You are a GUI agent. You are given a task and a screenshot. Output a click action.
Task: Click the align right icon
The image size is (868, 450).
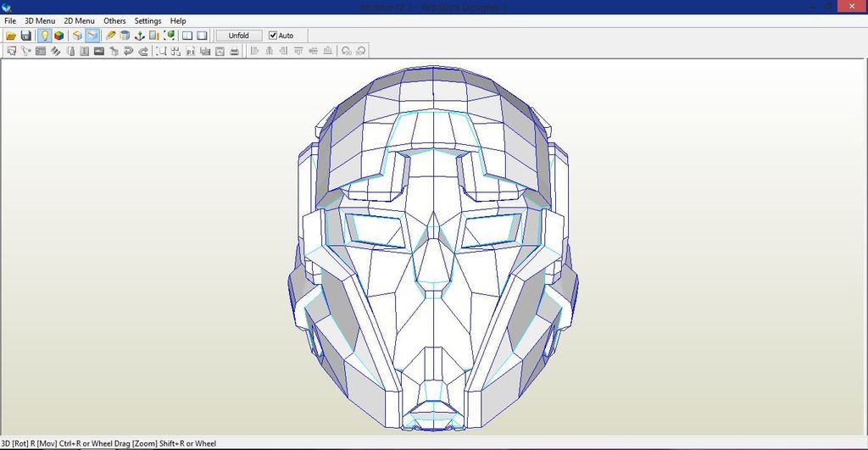pyautogui.click(x=283, y=51)
